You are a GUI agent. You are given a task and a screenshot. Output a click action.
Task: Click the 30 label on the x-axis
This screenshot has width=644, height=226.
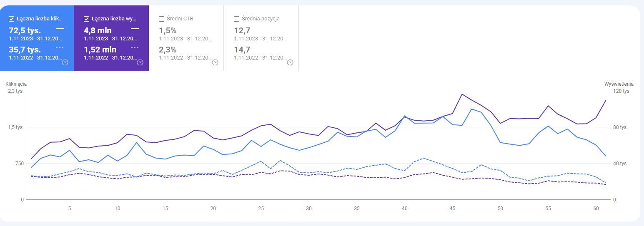click(308, 209)
